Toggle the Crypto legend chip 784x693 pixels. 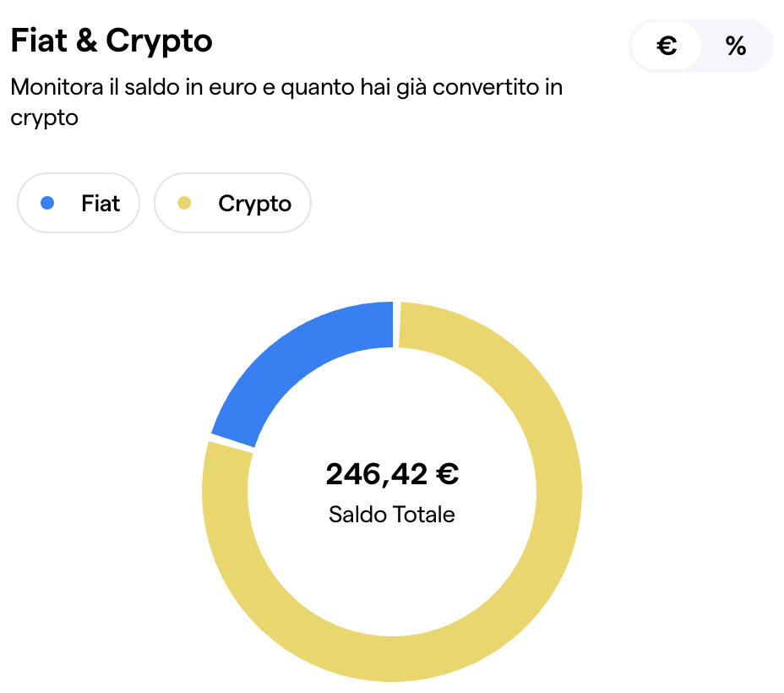click(232, 203)
